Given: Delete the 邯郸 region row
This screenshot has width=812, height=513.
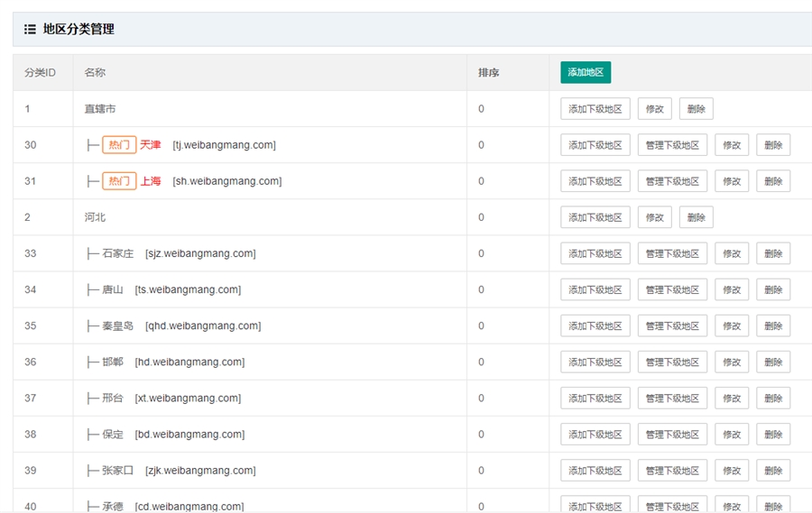Looking at the screenshot, I should (x=773, y=362).
